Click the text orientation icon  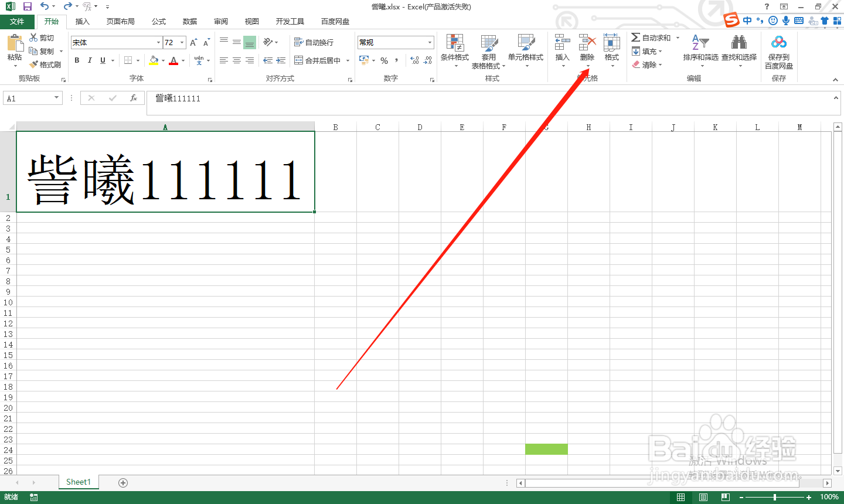[x=268, y=42]
